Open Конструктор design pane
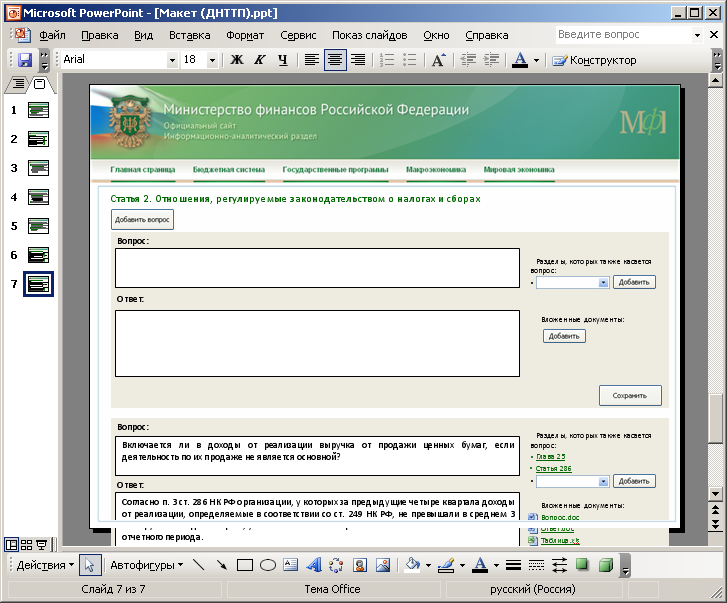Image resolution: width=727 pixels, height=603 pixels. [595, 60]
